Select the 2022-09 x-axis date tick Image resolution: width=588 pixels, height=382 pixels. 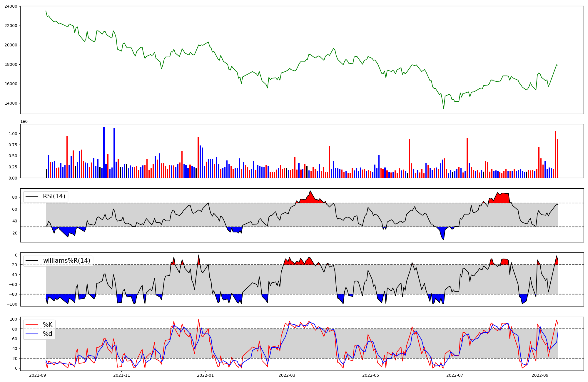(x=540, y=375)
